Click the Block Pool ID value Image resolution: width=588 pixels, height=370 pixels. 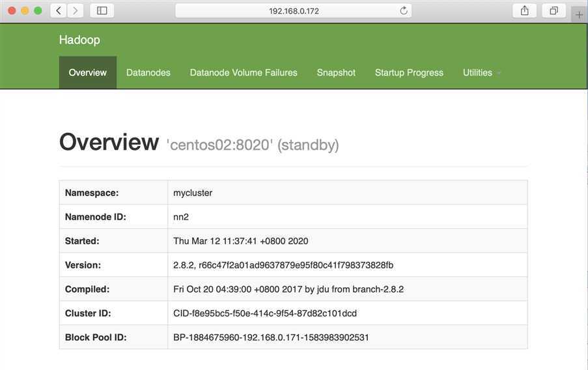[272, 337]
